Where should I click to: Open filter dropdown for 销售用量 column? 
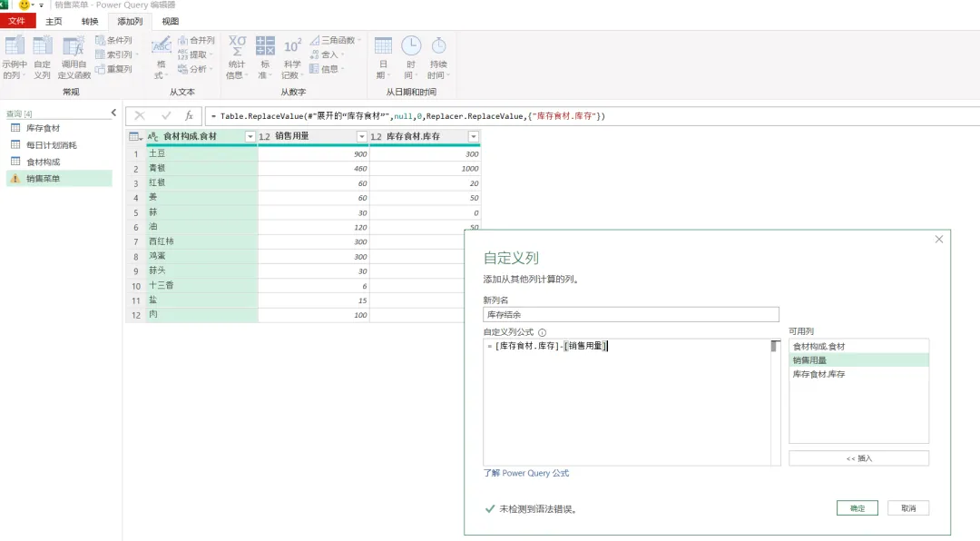(x=361, y=136)
